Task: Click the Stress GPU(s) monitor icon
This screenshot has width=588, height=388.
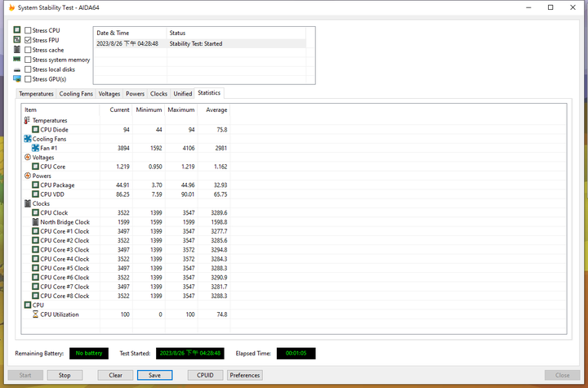Action: pos(17,78)
